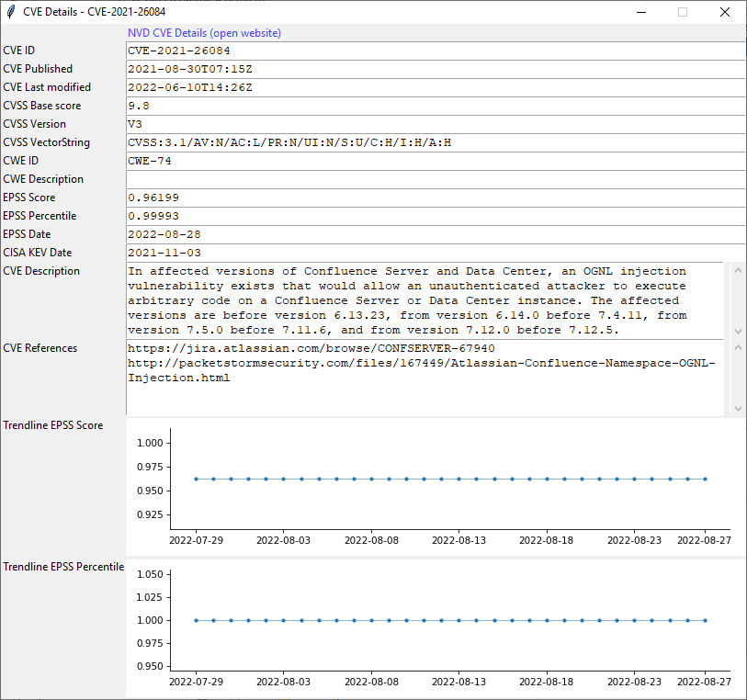The width and height of the screenshot is (747, 700).
Task: Open the NVD CVE Details website link
Action: click(x=204, y=33)
